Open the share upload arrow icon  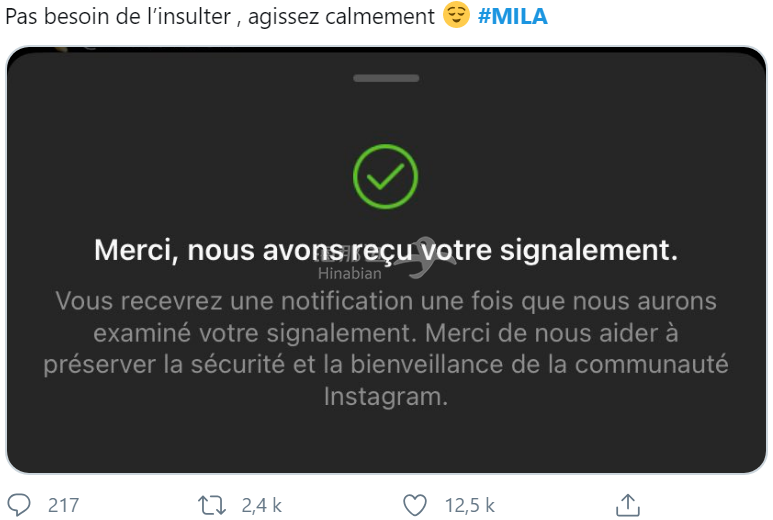pyautogui.click(x=628, y=506)
